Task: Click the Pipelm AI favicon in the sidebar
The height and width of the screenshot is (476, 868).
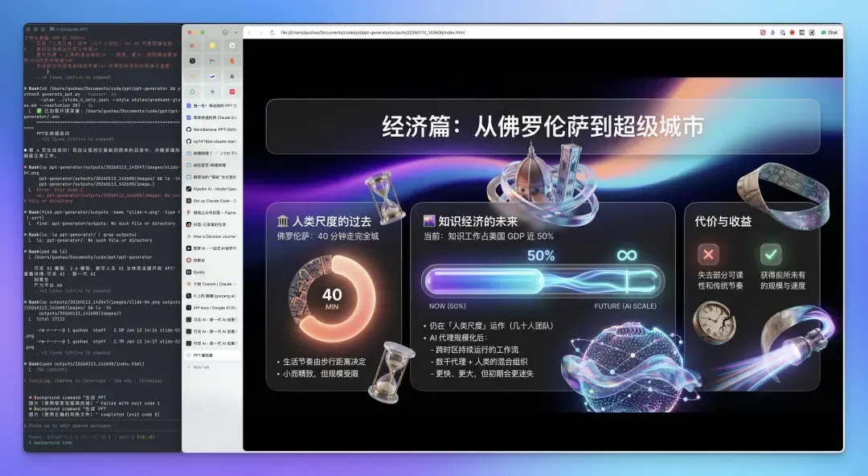Action: [188, 188]
